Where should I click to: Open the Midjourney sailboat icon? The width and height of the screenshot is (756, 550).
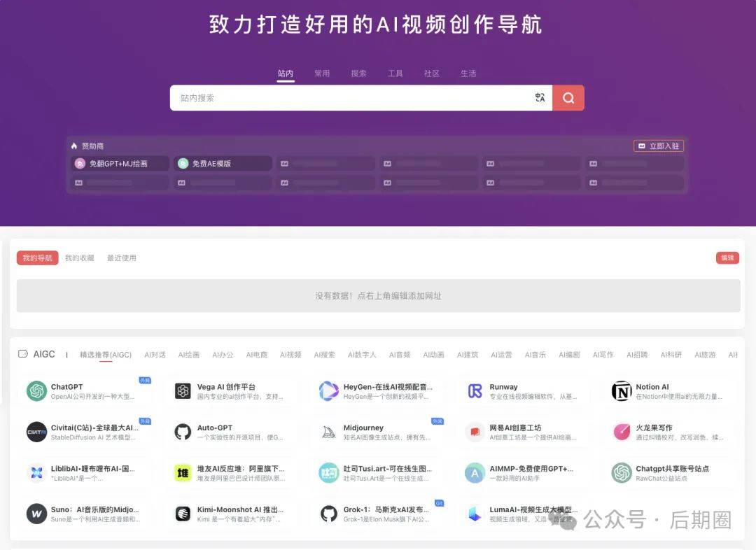coord(329,432)
